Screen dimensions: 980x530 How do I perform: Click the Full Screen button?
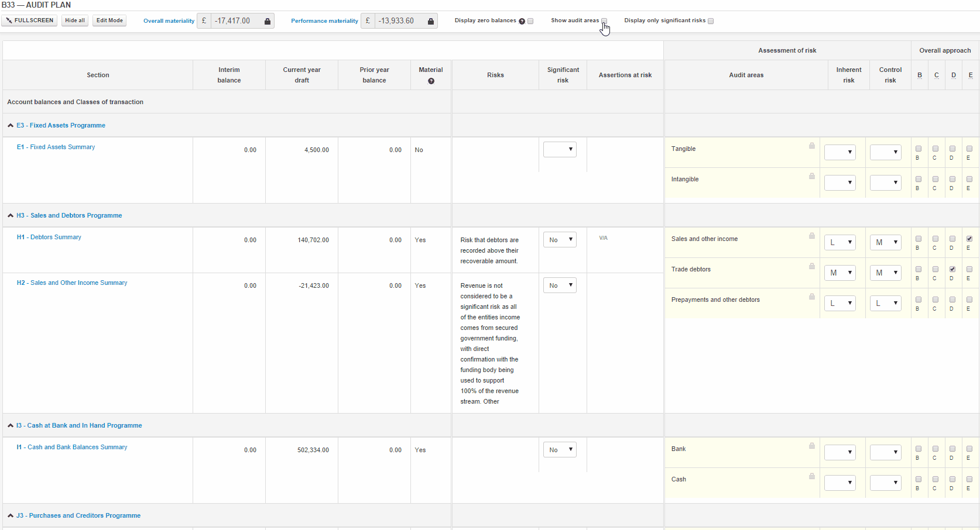click(x=29, y=20)
